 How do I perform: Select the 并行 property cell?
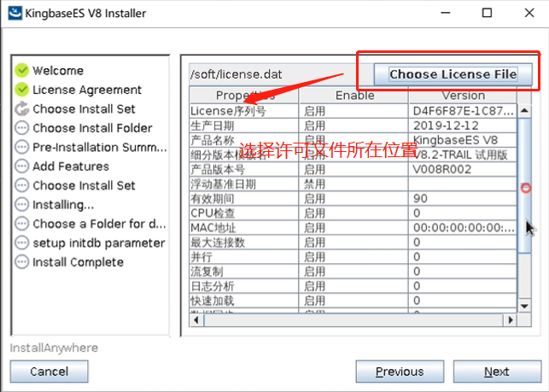[244, 257]
